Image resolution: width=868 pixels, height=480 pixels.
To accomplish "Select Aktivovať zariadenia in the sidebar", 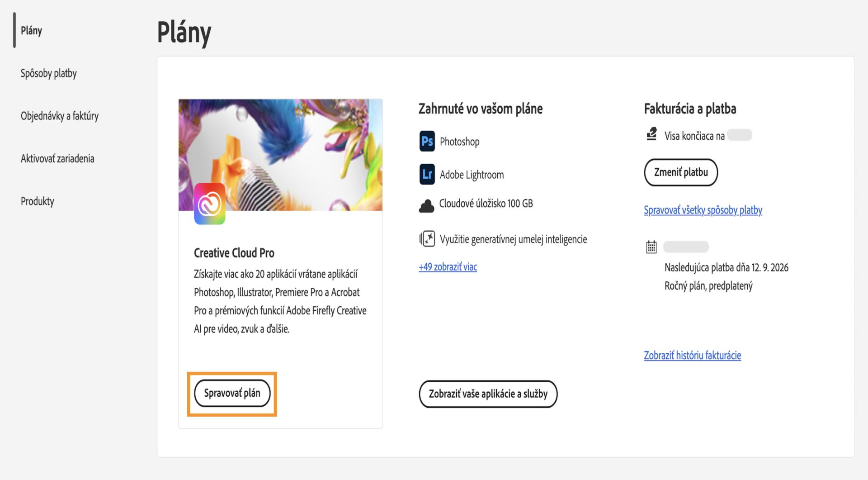I will coord(57,158).
